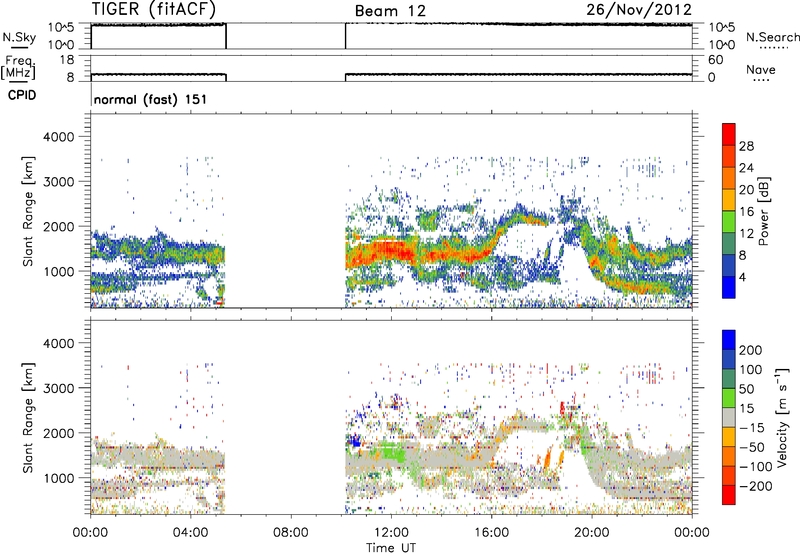Pick the light green 15–50 Velocity segment
This screenshot has height=554, width=800.
point(729,398)
